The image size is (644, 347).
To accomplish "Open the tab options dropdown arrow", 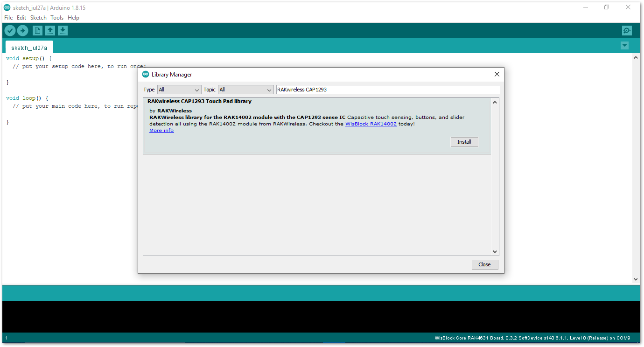I will click(624, 46).
